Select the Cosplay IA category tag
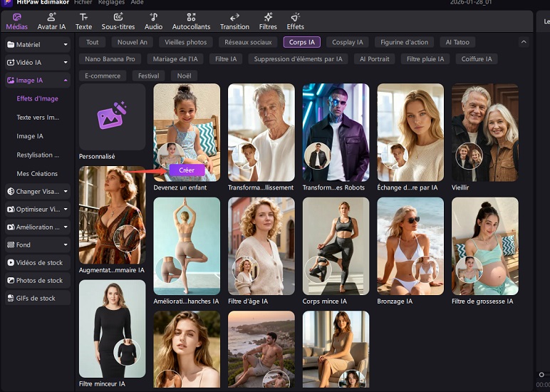Image resolution: width=550 pixels, height=392 pixels. click(x=348, y=43)
